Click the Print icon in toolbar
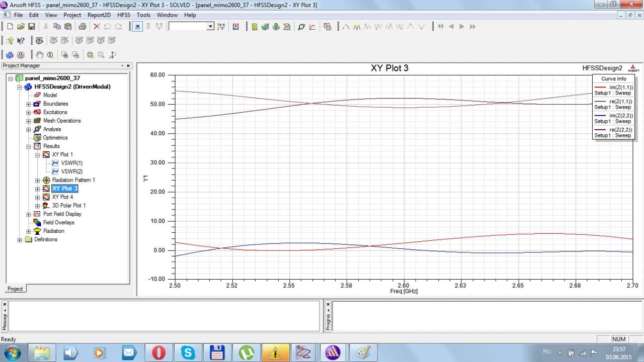The width and height of the screenshot is (644, 362). point(82,27)
